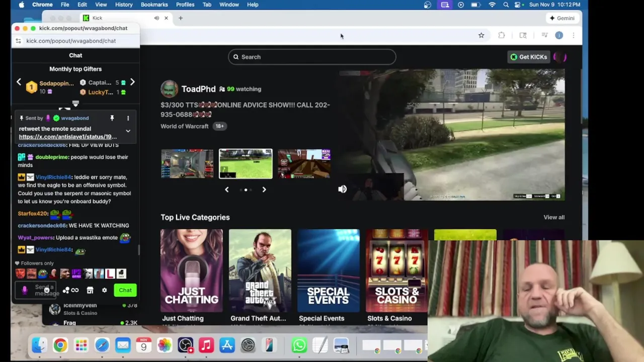Screen dimensions: 644x362
Task: Click the purple microphone badge in message box
Action: (x=25, y=290)
